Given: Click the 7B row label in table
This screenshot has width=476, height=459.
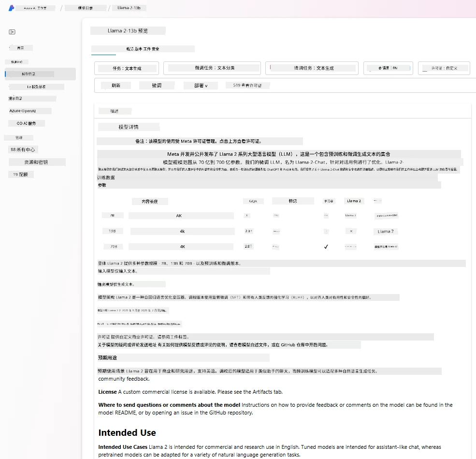Looking at the screenshot, I should [112, 215].
